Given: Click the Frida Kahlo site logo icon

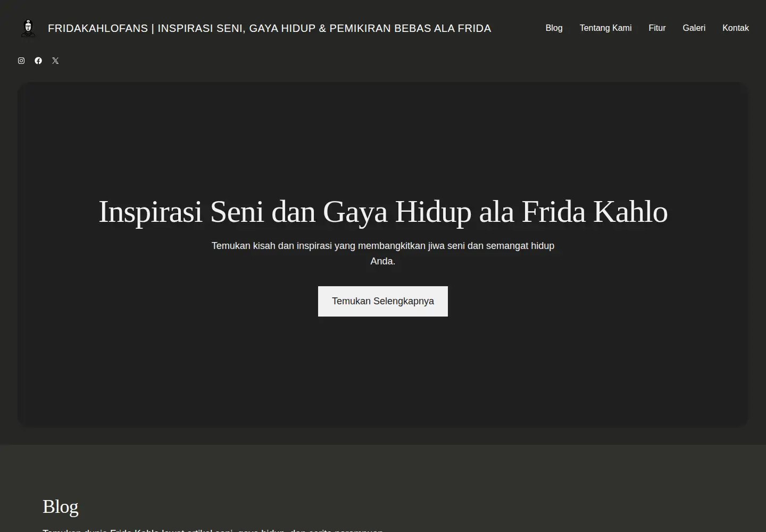Looking at the screenshot, I should 28,28.
